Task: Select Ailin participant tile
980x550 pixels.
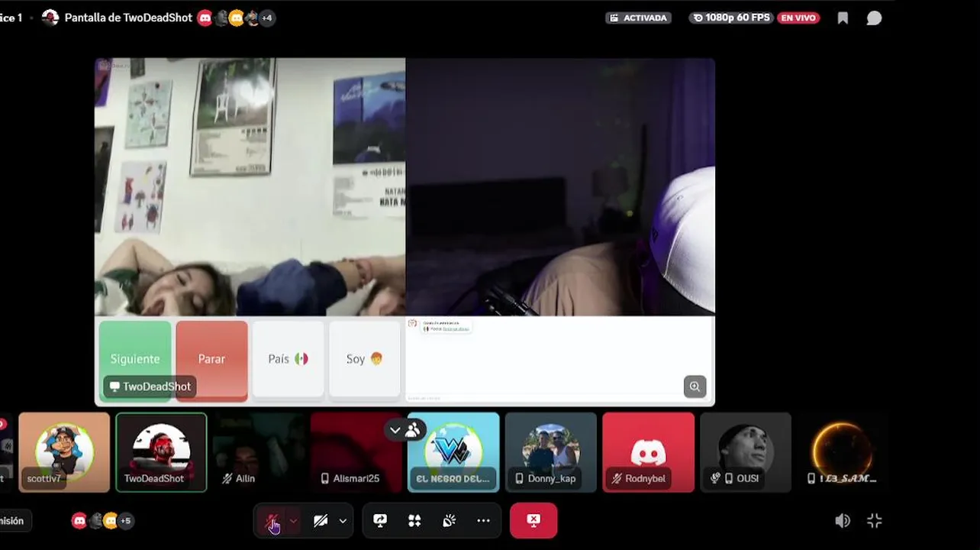Action: [x=259, y=452]
